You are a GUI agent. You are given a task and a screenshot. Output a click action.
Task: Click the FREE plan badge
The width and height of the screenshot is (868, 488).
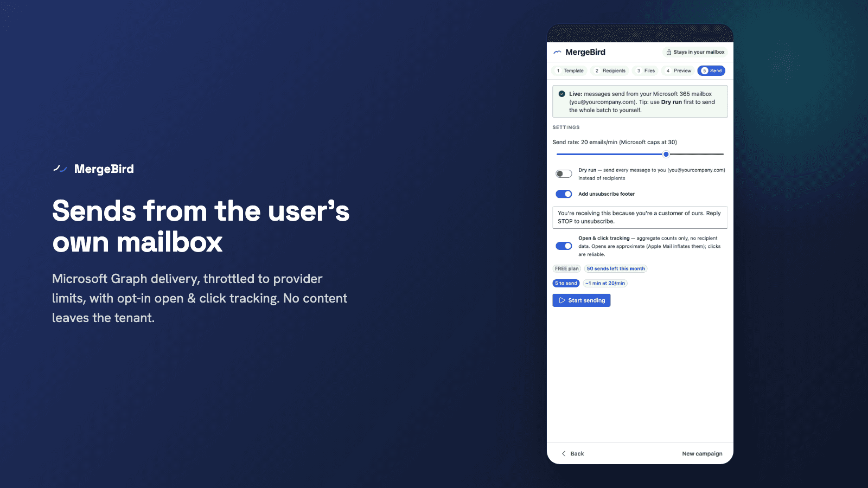[x=566, y=268]
